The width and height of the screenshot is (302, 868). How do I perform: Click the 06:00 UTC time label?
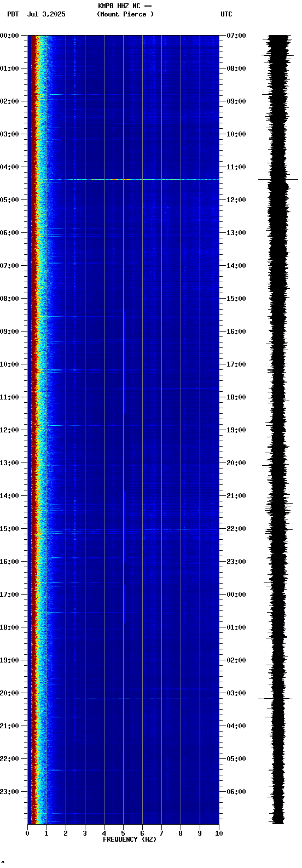[236, 792]
